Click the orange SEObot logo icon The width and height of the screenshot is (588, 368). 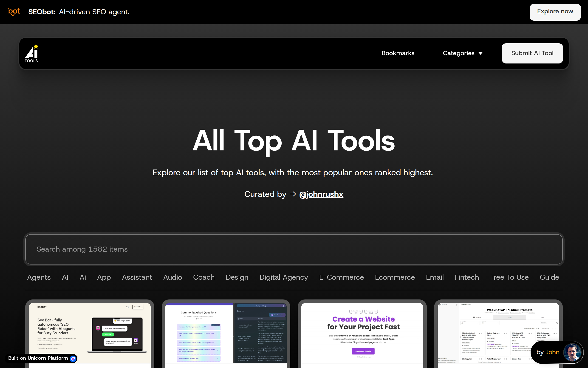click(14, 12)
